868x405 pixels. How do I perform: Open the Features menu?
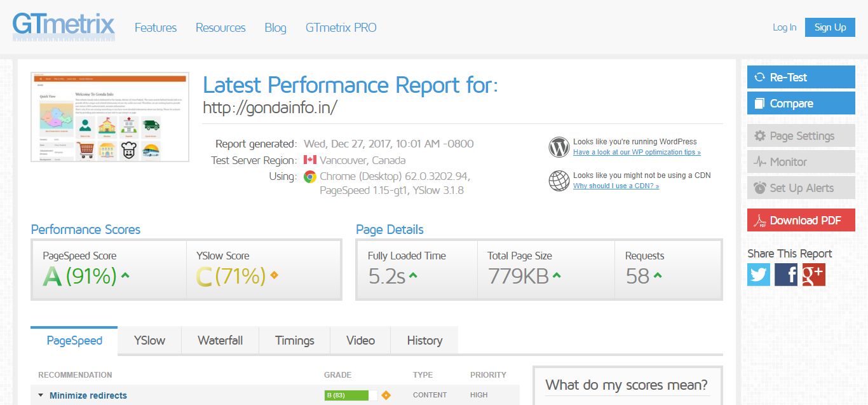point(156,27)
